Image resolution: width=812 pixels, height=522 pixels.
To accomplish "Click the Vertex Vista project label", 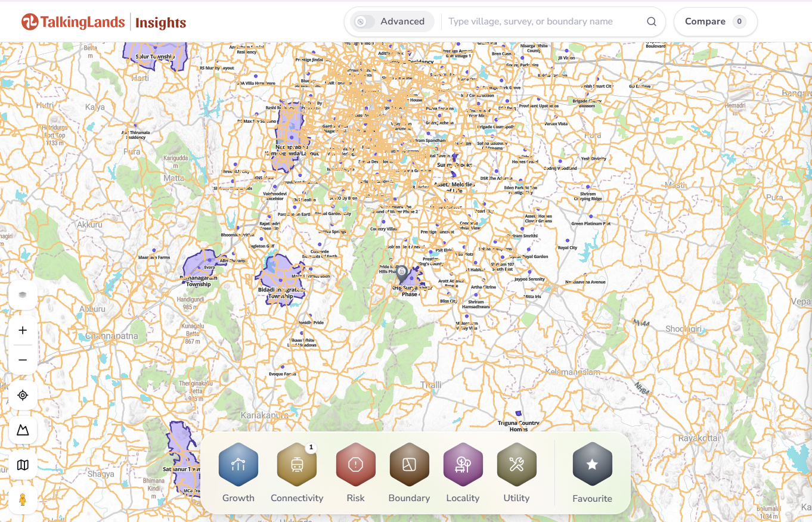I will (x=556, y=123).
